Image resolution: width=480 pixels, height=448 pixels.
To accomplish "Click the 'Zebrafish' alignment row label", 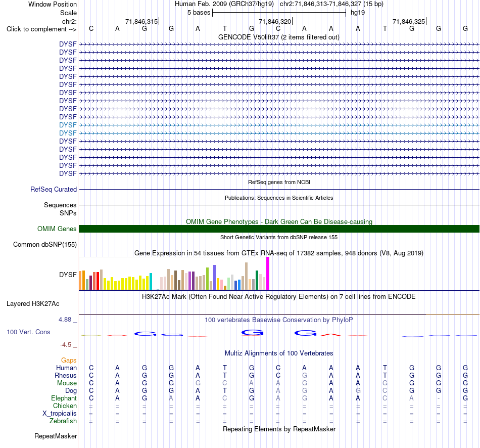I will pos(63,421).
